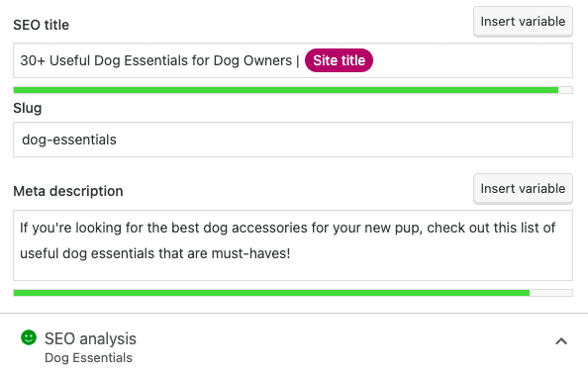Image resolution: width=588 pixels, height=374 pixels.
Task: Focus the Slug input field
Action: (x=293, y=140)
